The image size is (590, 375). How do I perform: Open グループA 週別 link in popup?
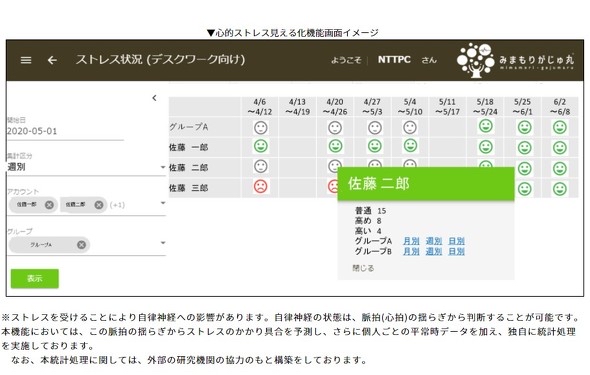[x=433, y=241]
